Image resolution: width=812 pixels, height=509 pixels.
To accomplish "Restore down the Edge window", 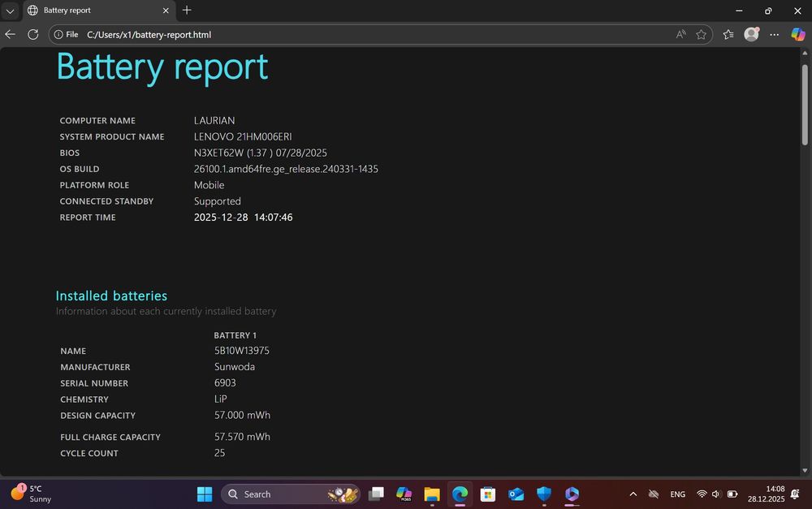I will point(768,11).
